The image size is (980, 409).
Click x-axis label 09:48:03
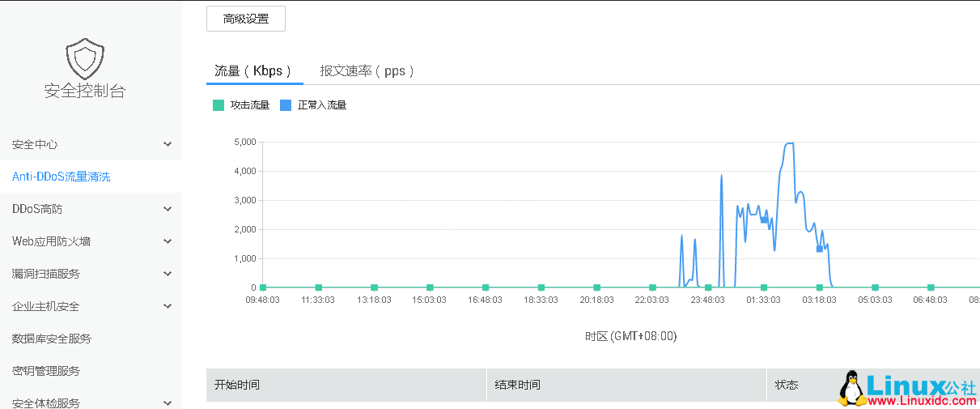click(262, 300)
